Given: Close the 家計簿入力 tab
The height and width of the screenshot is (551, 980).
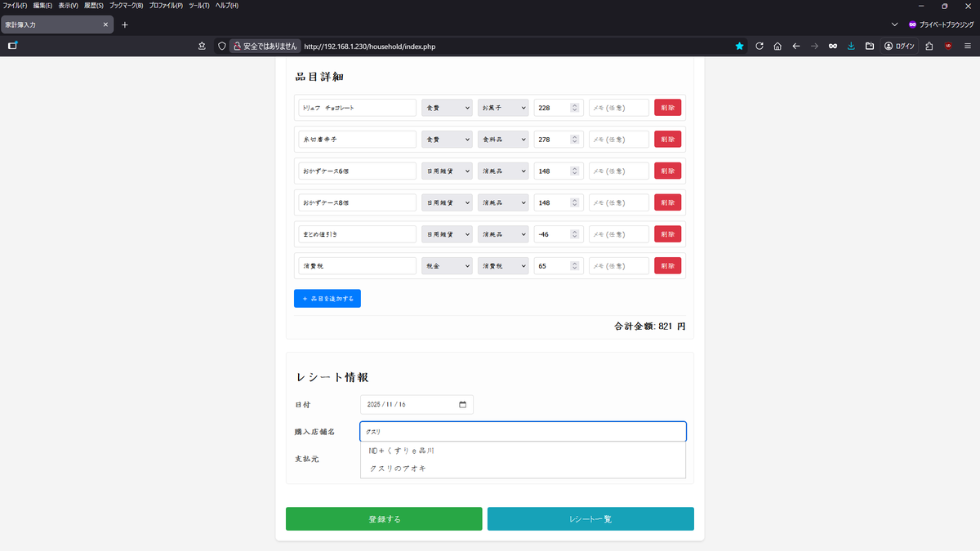Looking at the screenshot, I should (105, 25).
